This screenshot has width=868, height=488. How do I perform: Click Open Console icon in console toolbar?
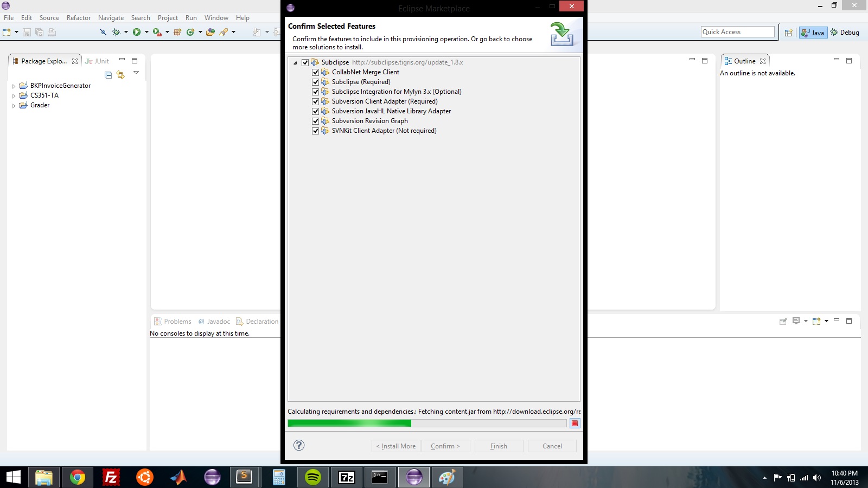click(816, 321)
